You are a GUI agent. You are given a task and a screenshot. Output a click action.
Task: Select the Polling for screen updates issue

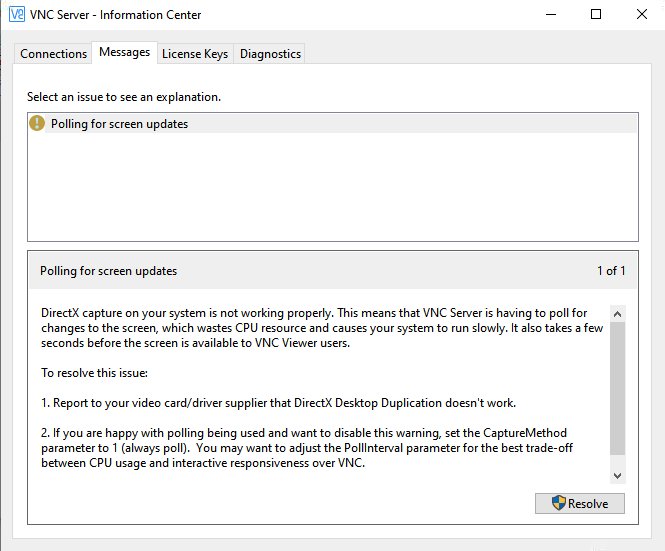[x=332, y=124]
